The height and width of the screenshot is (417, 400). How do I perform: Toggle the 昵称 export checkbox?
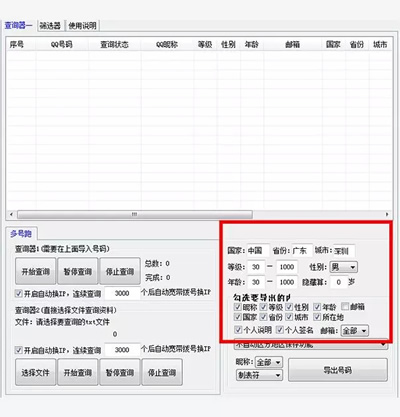(x=238, y=307)
